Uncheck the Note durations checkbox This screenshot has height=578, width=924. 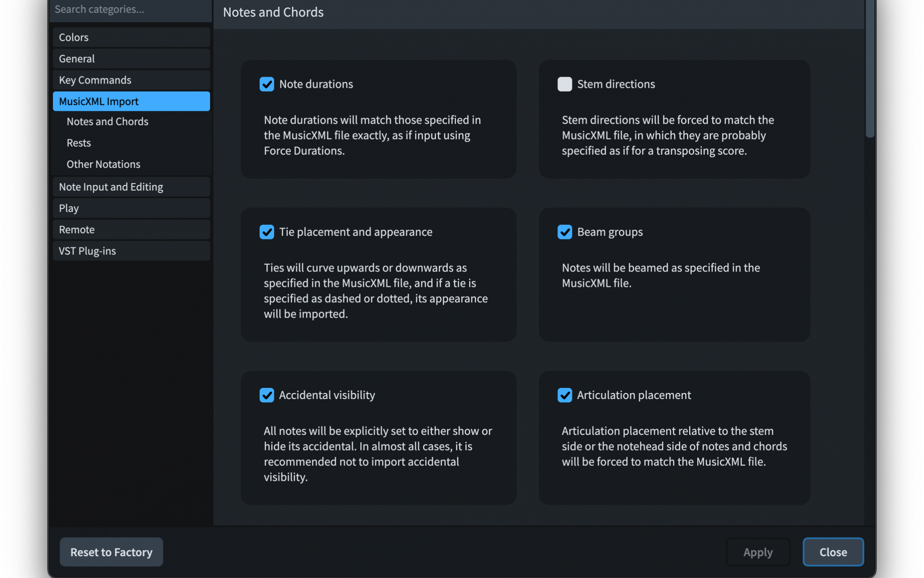[267, 84]
